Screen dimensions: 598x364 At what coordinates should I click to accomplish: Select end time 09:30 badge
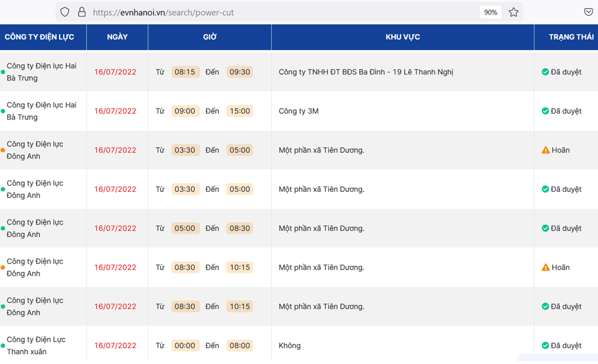point(239,72)
